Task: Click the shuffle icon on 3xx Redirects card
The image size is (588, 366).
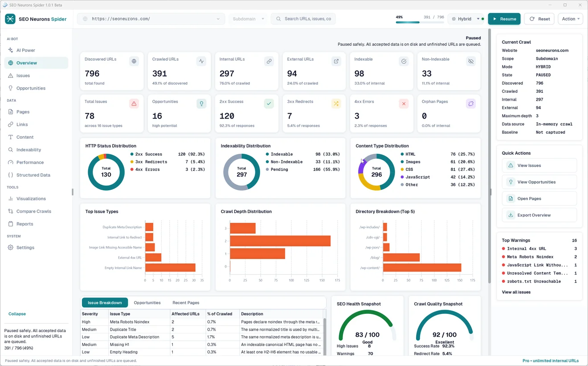Action: tap(336, 103)
